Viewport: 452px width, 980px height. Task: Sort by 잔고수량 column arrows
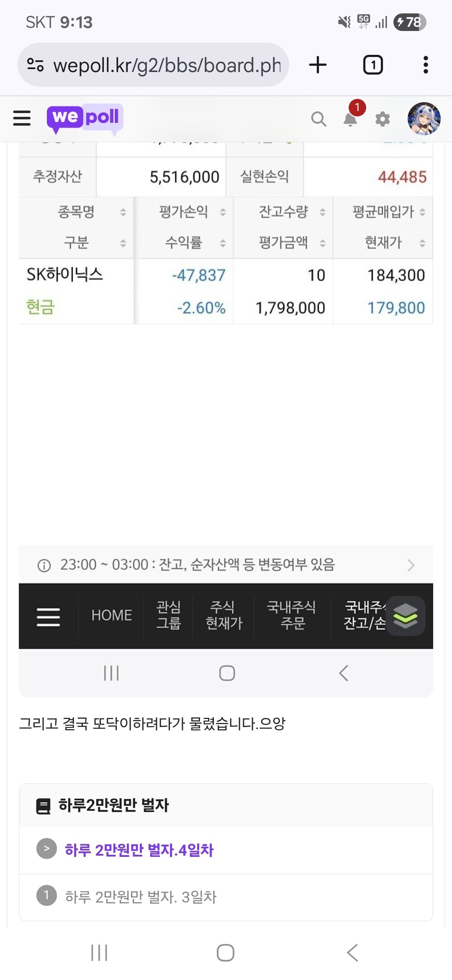click(x=322, y=212)
